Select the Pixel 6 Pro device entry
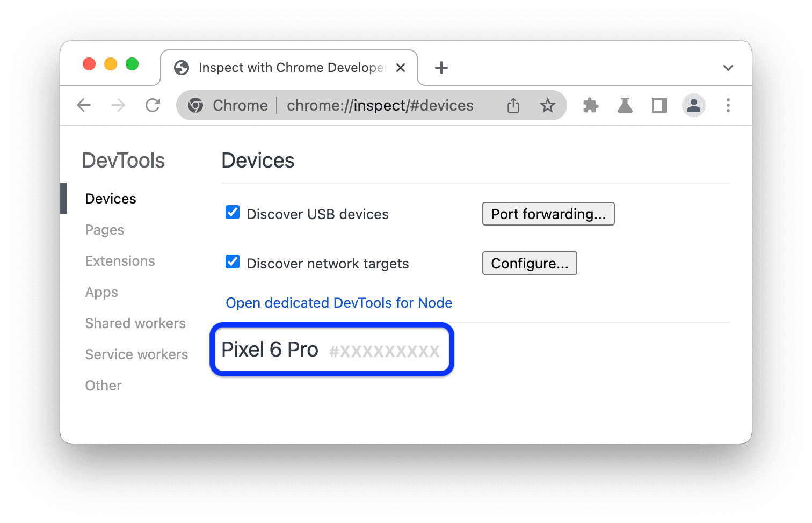Image resolution: width=812 pixels, height=523 pixels. pos(331,349)
